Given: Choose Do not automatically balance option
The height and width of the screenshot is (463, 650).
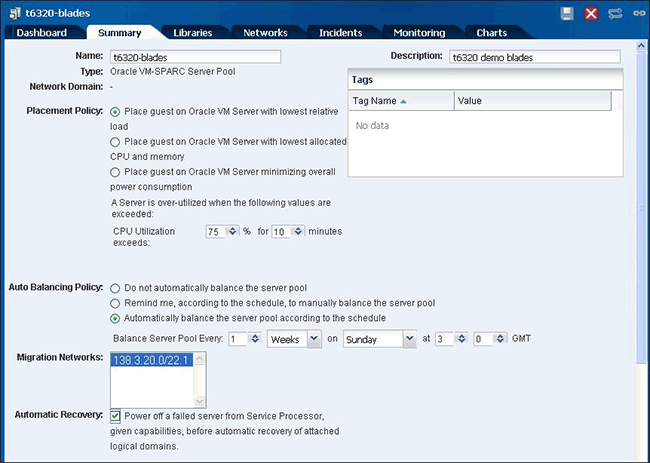Looking at the screenshot, I should [x=115, y=288].
